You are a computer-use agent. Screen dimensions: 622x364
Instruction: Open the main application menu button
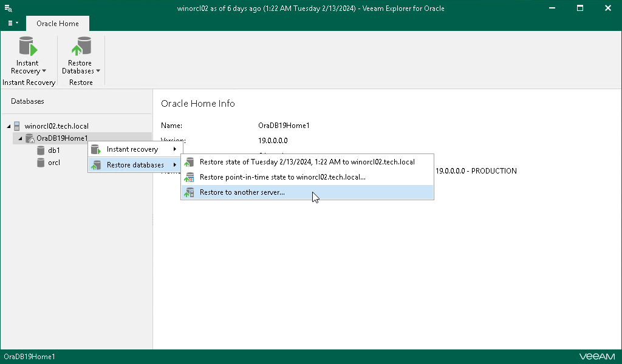[13, 23]
